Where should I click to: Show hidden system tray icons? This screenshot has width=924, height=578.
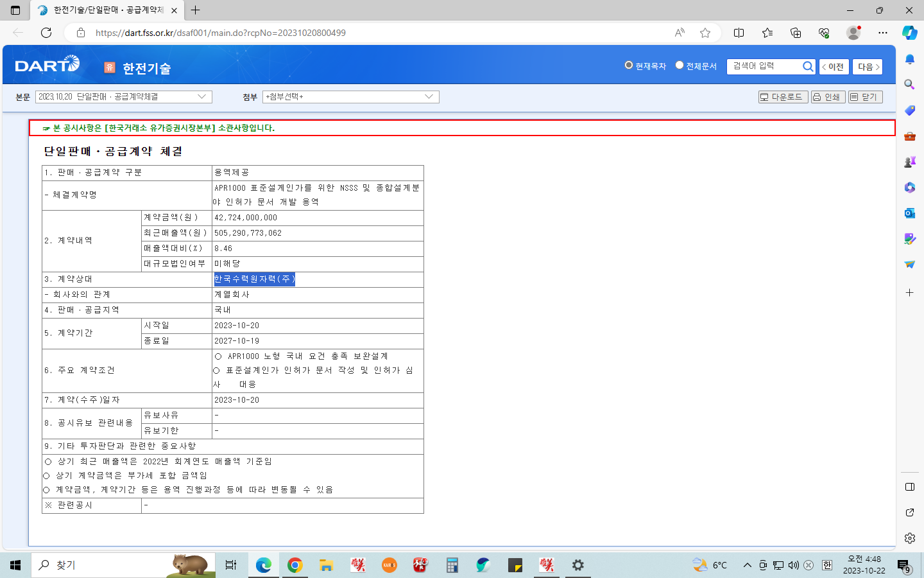click(747, 565)
